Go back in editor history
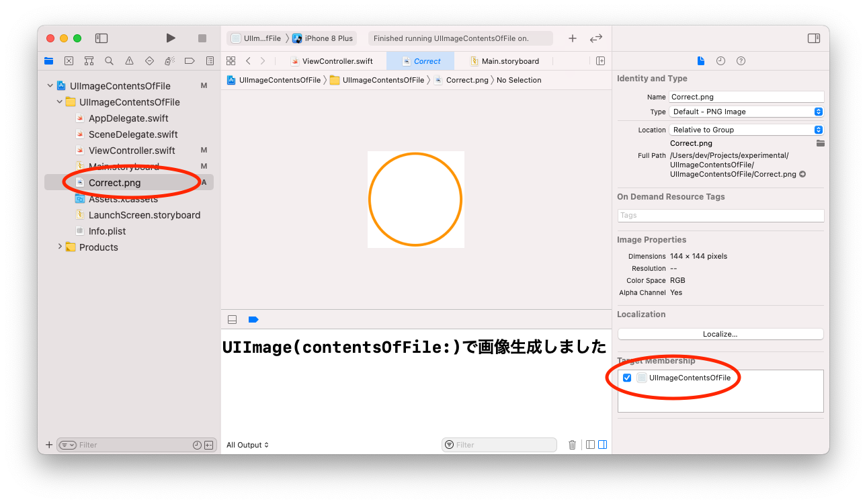The image size is (867, 504). tap(248, 60)
